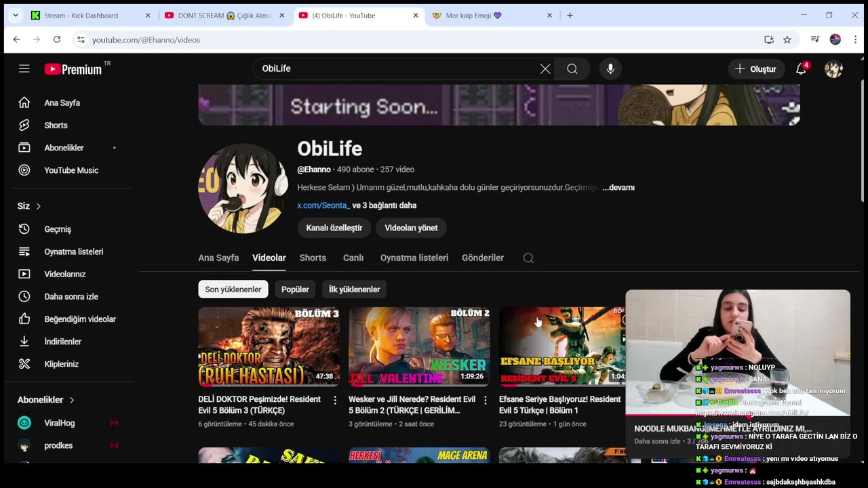Image resolution: width=868 pixels, height=488 pixels.
Task: Open DELİ DOKTOR Bölüm 3 video thumbnail
Action: (x=269, y=347)
